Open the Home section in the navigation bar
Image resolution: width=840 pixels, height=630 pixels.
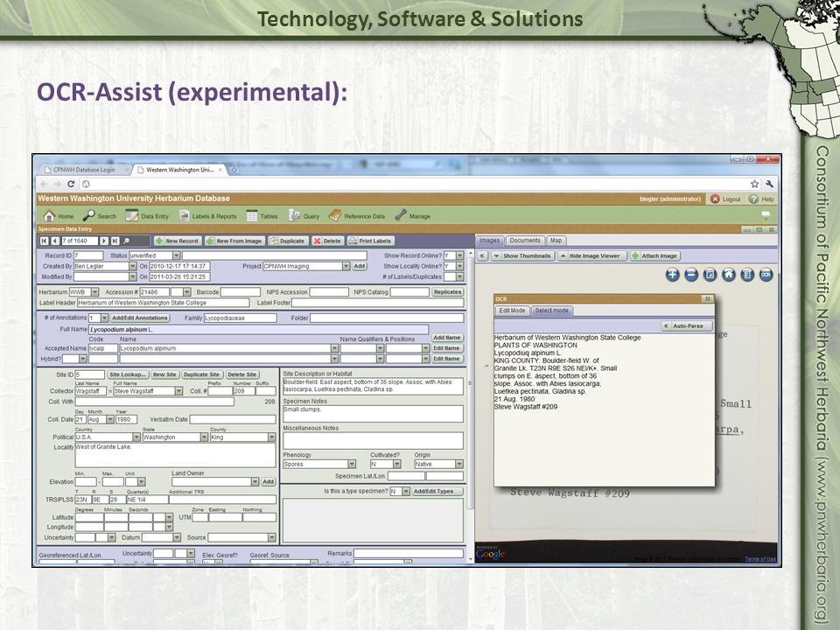59,216
